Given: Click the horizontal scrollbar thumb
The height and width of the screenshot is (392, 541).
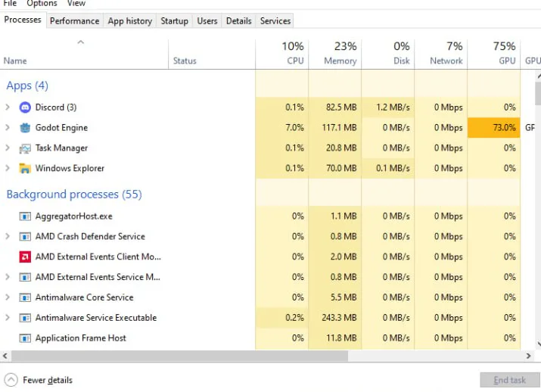Looking at the screenshot, I should tap(180, 356).
